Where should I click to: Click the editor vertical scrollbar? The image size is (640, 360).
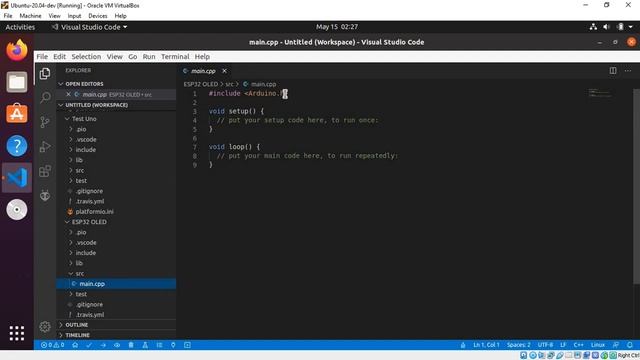pos(636,186)
